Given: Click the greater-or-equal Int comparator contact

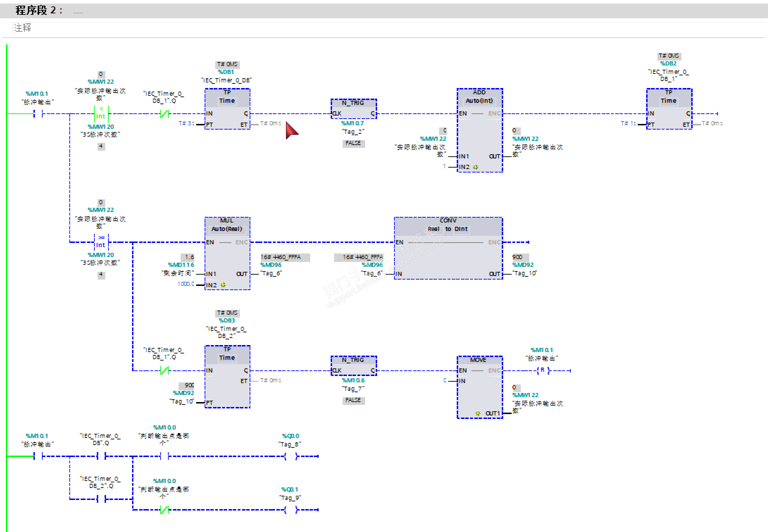Looking at the screenshot, I should pos(101,242).
